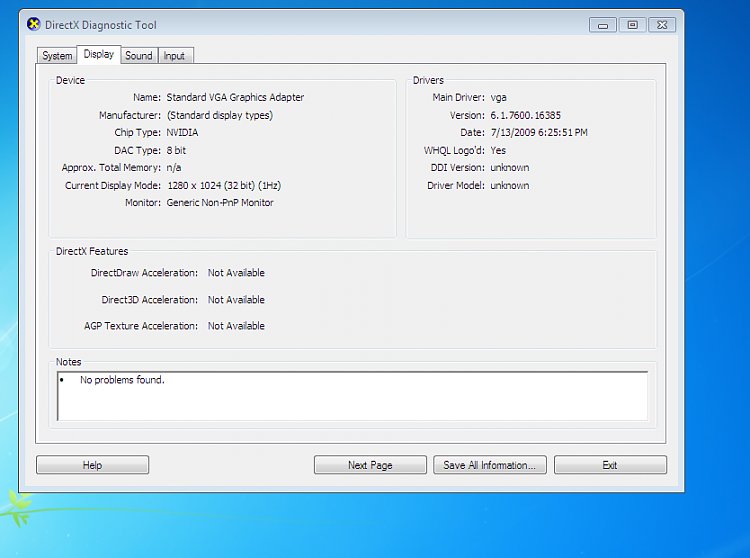The height and width of the screenshot is (558, 750).
Task: Maximize the DirectX Diagnostic Tool window
Action: (632, 25)
